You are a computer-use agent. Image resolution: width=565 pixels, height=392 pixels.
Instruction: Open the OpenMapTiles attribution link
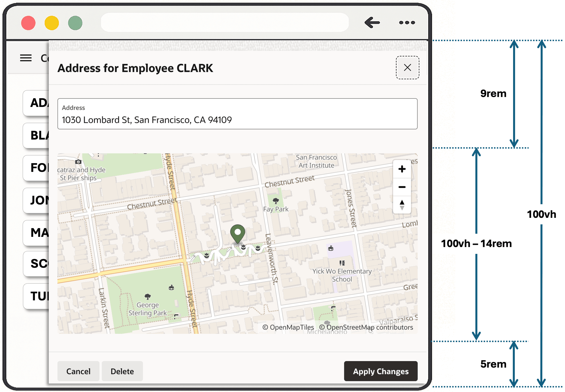click(288, 327)
